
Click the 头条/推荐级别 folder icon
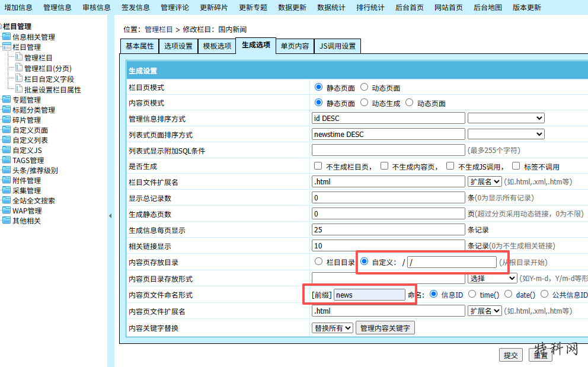coord(7,170)
